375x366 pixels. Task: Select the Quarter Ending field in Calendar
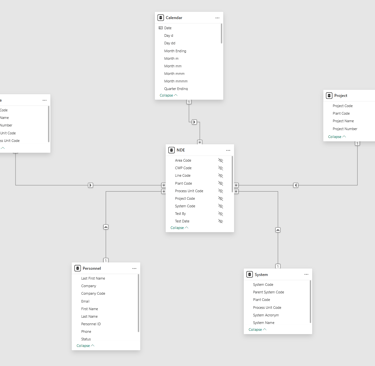pyautogui.click(x=176, y=89)
